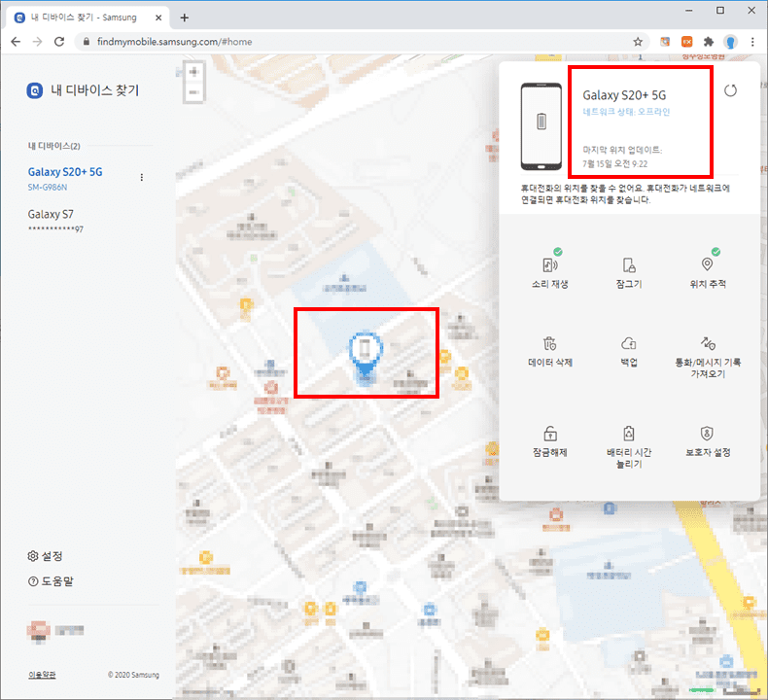Open 보호자 설정 guardian settings

[708, 441]
